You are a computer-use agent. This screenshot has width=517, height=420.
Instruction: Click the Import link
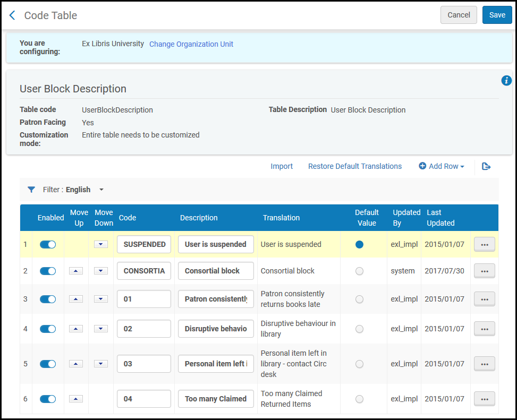click(x=282, y=166)
